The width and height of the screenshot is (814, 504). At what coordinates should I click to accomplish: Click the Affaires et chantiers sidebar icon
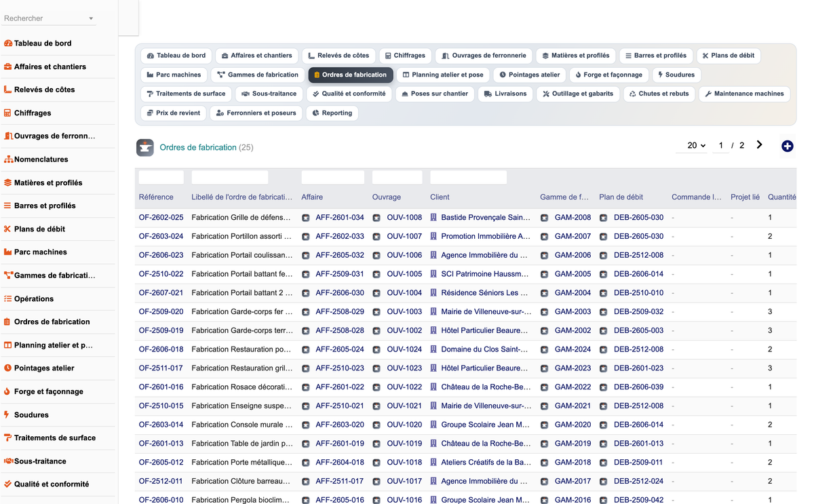pos(8,66)
